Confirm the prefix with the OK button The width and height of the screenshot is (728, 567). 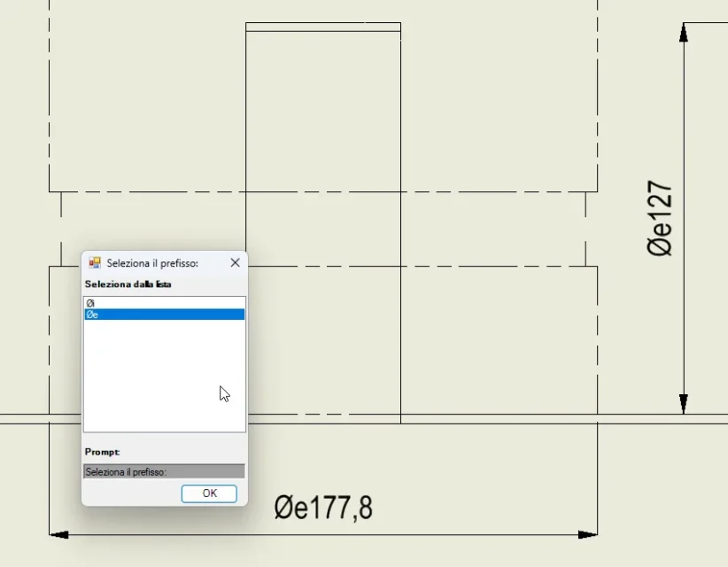209,493
